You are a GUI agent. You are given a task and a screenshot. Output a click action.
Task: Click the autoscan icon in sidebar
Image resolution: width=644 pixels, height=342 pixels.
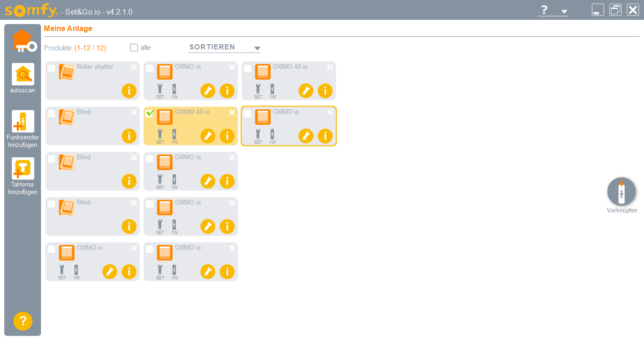click(23, 74)
